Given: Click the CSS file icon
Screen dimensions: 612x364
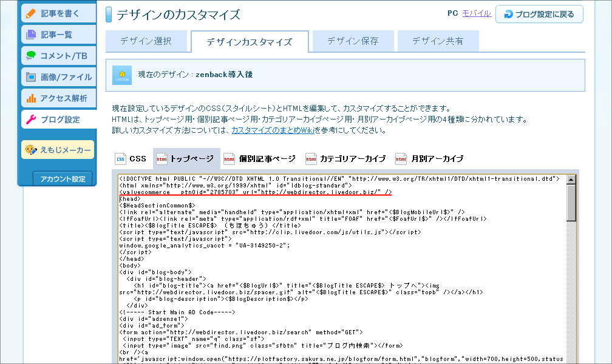Looking at the screenshot, I should click(120, 159).
